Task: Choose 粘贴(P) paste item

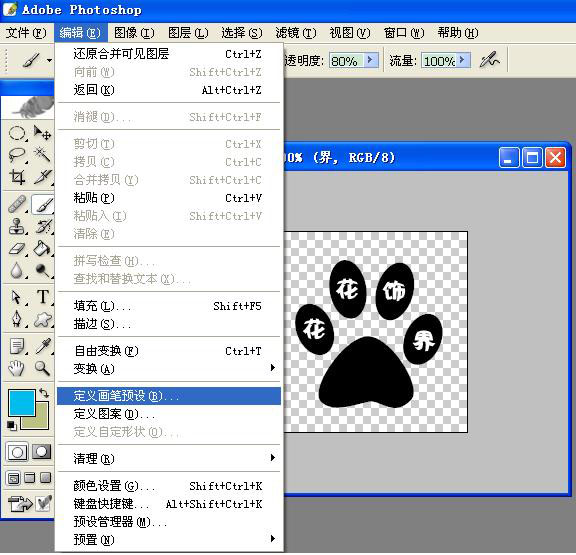Action: [169, 198]
